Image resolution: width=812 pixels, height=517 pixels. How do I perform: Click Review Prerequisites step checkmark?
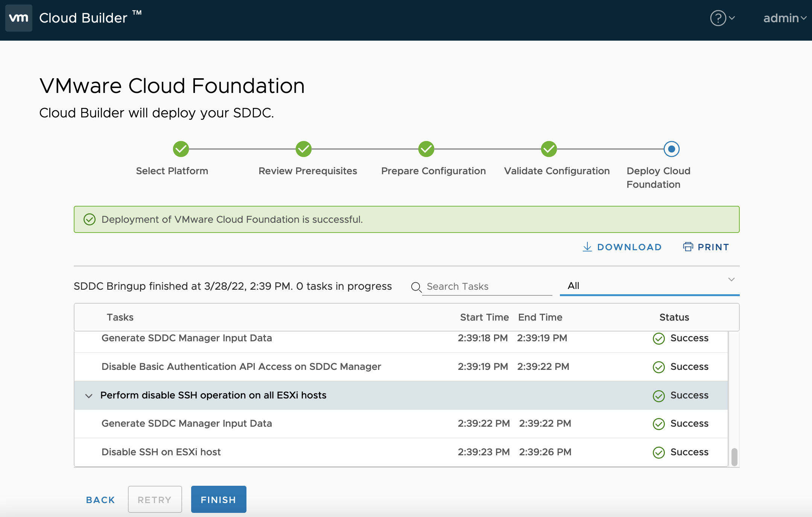coord(304,149)
